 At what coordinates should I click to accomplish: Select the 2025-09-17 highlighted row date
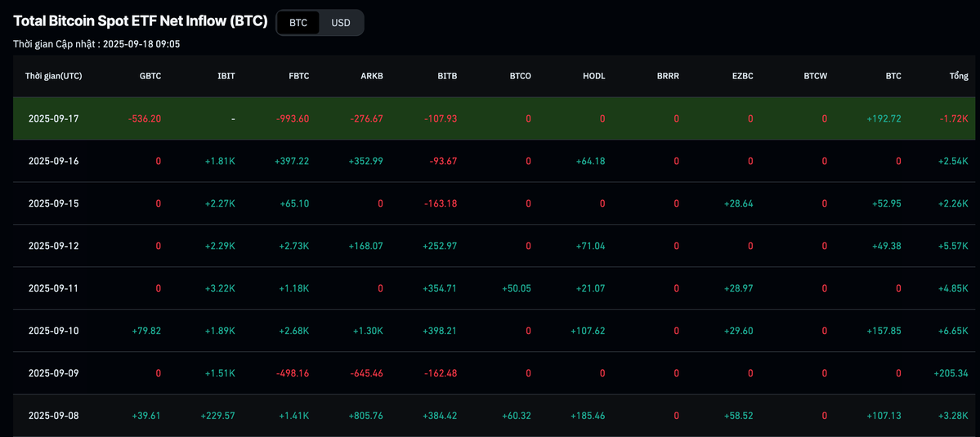(x=53, y=118)
